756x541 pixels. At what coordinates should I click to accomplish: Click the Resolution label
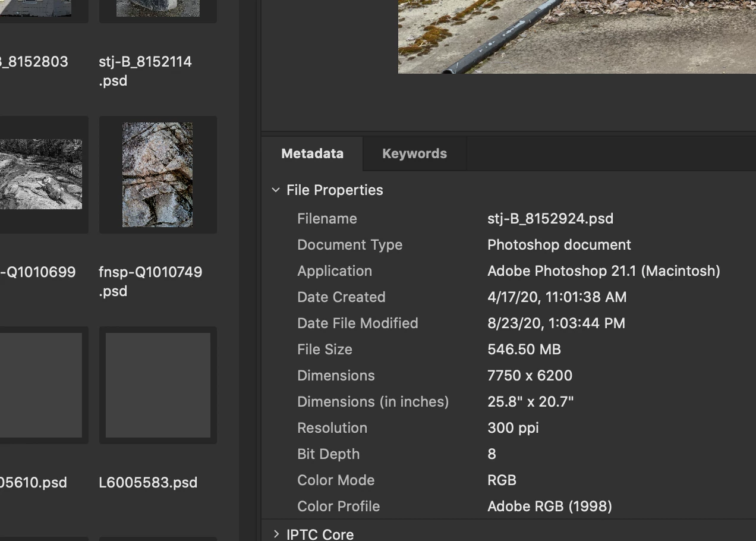click(332, 428)
